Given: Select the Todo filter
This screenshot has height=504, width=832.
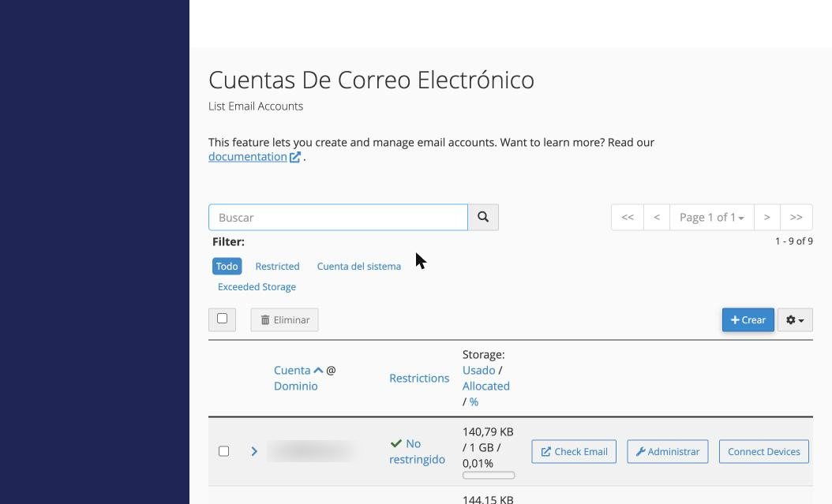Looking at the screenshot, I should point(227,266).
